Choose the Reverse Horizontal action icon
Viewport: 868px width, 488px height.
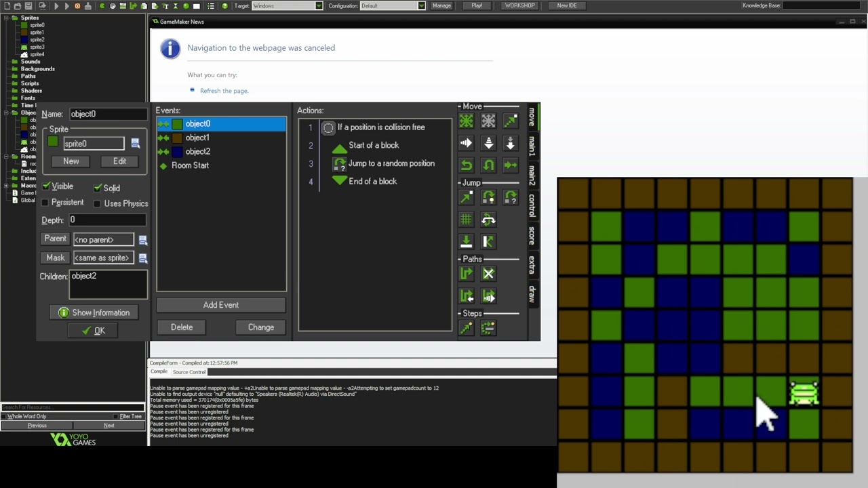(x=466, y=165)
